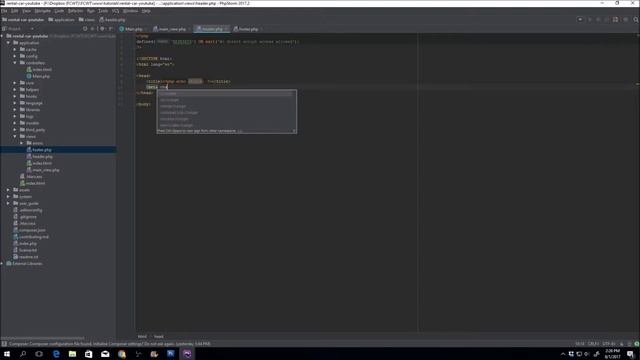Collapse the application folder
Screen dimensions: 640x360
click(x=9, y=43)
